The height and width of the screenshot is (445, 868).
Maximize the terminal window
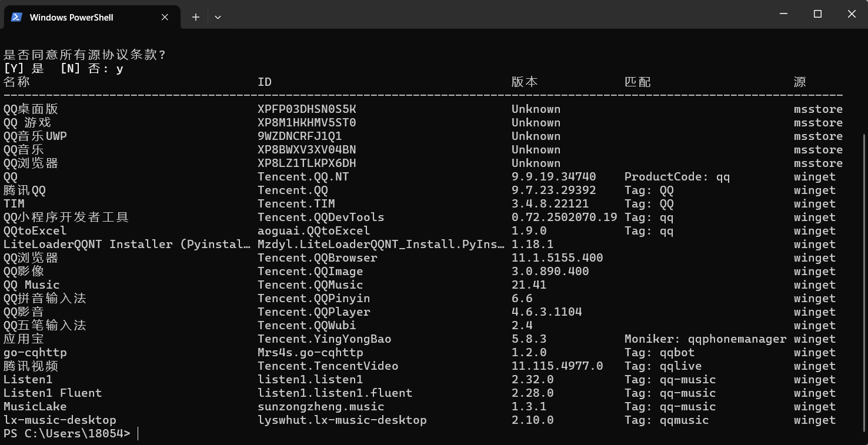[817, 14]
